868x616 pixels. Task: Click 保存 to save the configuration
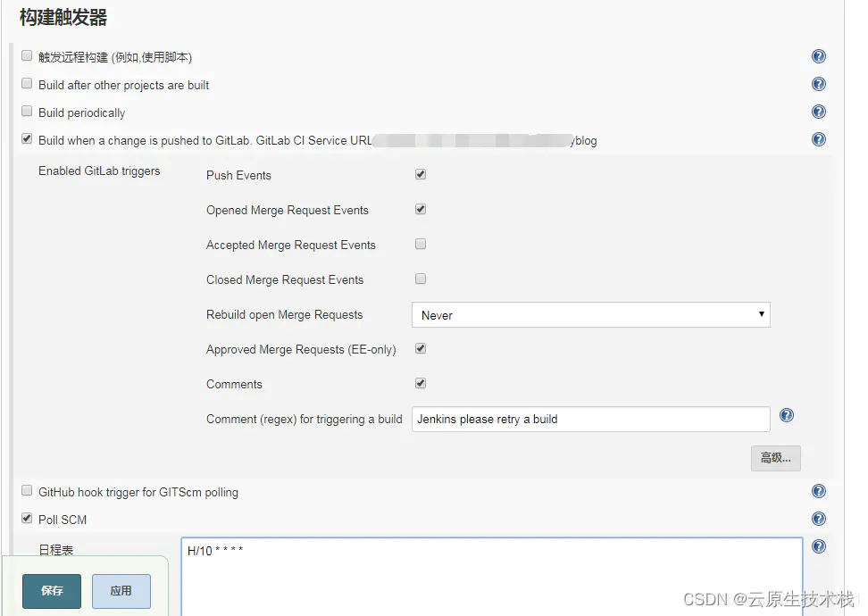click(x=52, y=591)
